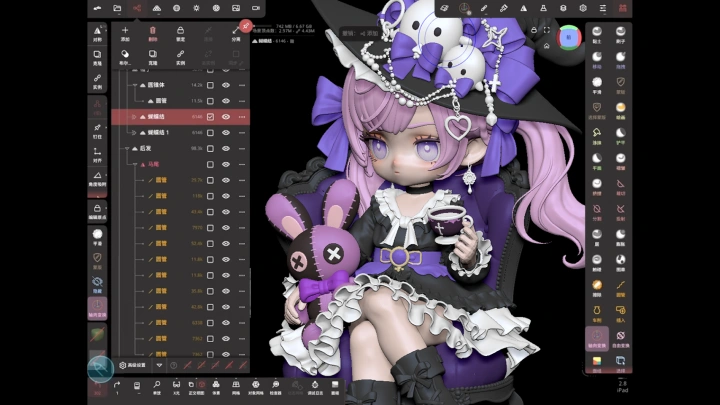This screenshot has width=720, height=405.
Task: Click the Redo arrow in bottom toolbar
Action: pyautogui.click(x=117, y=387)
